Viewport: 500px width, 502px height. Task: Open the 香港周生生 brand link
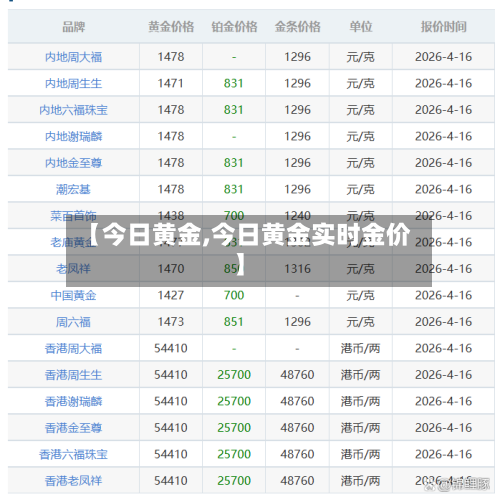click(x=73, y=375)
